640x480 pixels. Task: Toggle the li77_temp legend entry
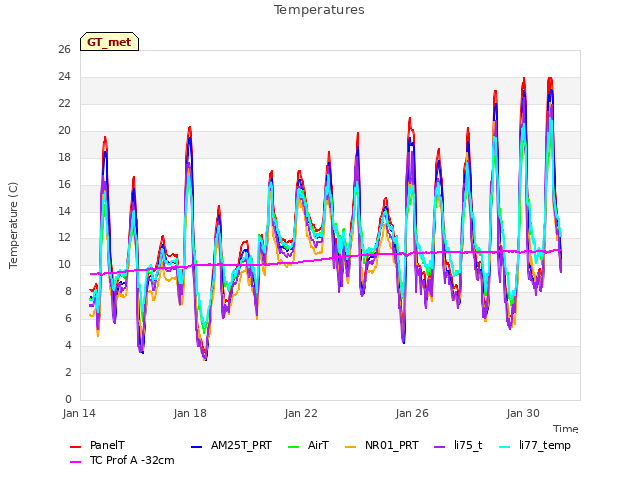pos(535,445)
